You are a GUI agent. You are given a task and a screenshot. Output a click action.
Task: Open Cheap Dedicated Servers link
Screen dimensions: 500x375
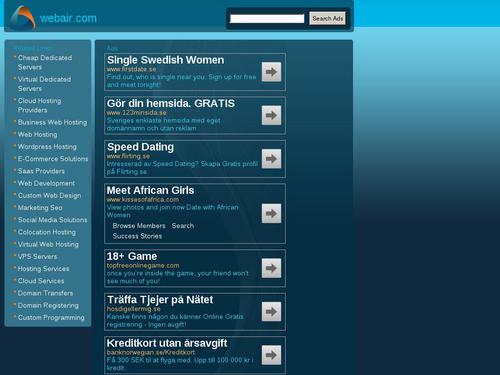click(45, 62)
